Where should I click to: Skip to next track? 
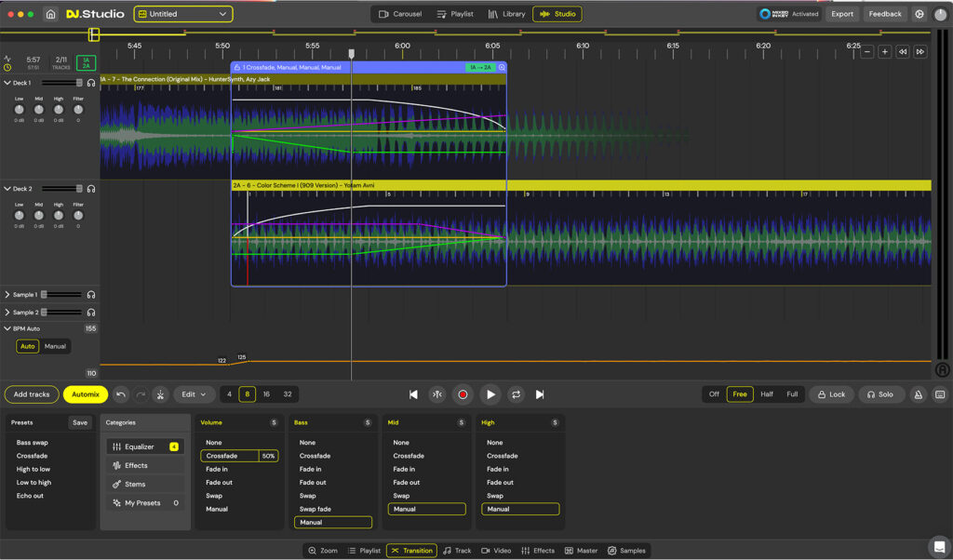click(x=540, y=394)
